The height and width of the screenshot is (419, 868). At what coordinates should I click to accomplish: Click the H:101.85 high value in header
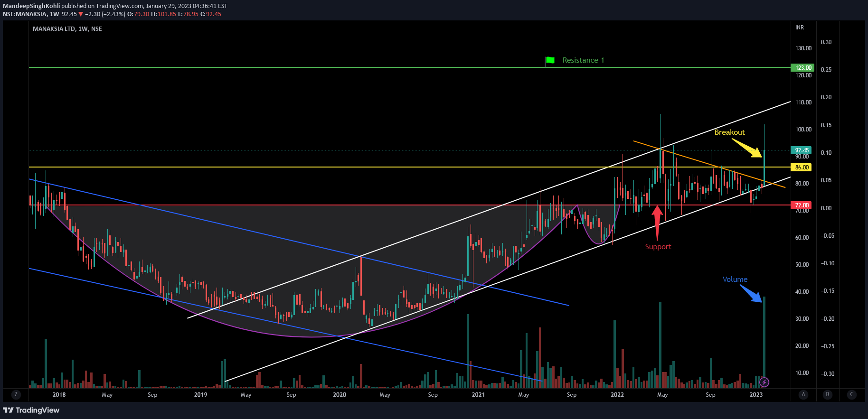click(163, 14)
